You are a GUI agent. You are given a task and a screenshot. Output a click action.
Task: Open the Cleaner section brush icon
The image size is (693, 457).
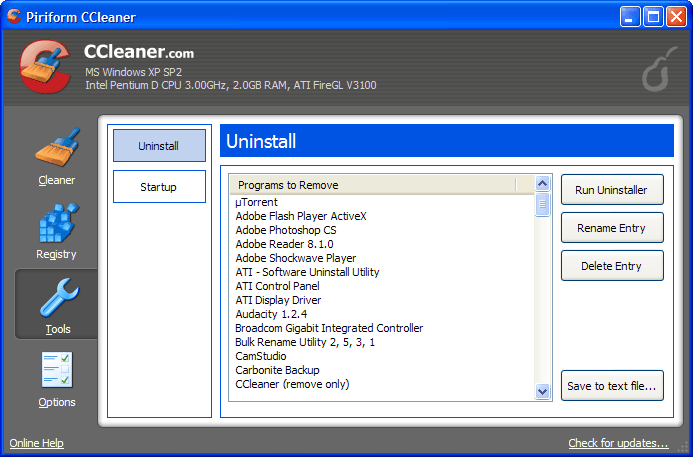57,148
